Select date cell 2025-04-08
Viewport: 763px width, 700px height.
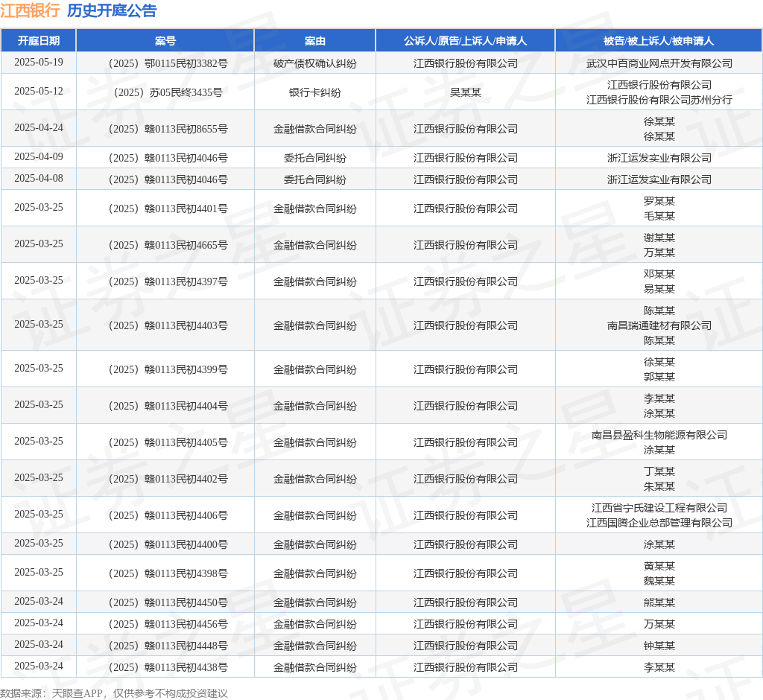[x=39, y=179]
